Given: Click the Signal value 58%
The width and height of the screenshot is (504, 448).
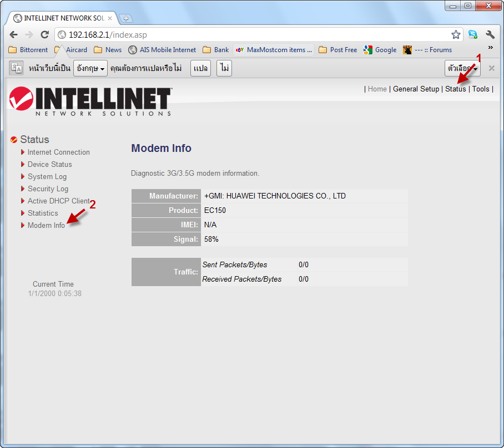Looking at the screenshot, I should pos(211,240).
